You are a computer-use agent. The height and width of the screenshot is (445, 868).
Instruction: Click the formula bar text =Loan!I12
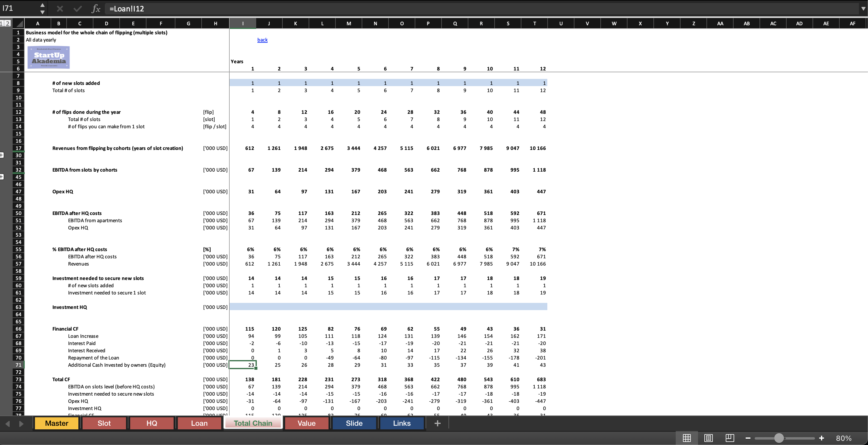(x=127, y=8)
